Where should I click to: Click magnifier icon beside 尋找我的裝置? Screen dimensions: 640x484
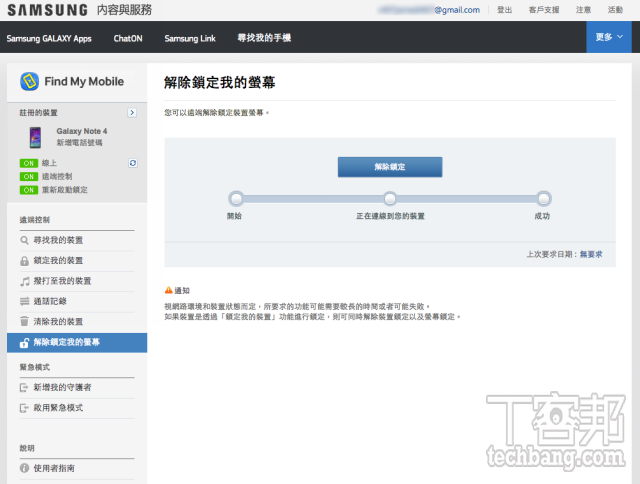24,240
